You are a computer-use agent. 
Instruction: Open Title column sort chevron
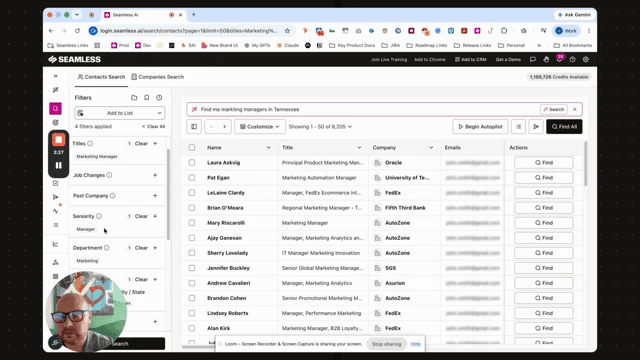tap(359, 147)
